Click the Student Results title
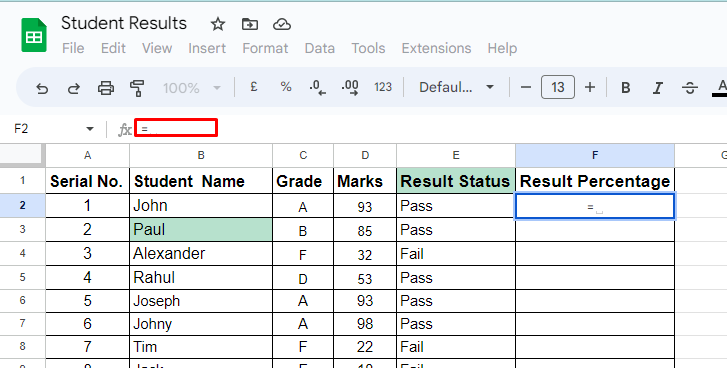Image resolution: width=727 pixels, height=368 pixels. pyautogui.click(x=124, y=23)
